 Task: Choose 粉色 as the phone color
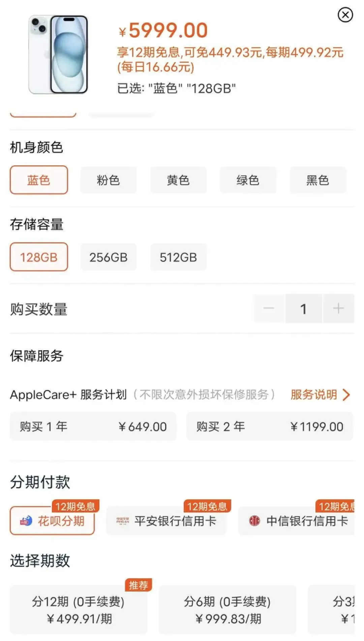click(x=108, y=180)
